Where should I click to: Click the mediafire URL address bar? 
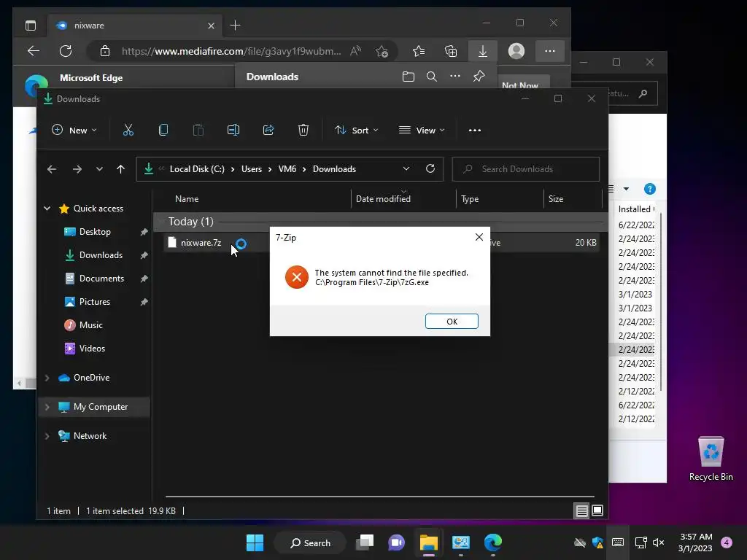tap(231, 51)
